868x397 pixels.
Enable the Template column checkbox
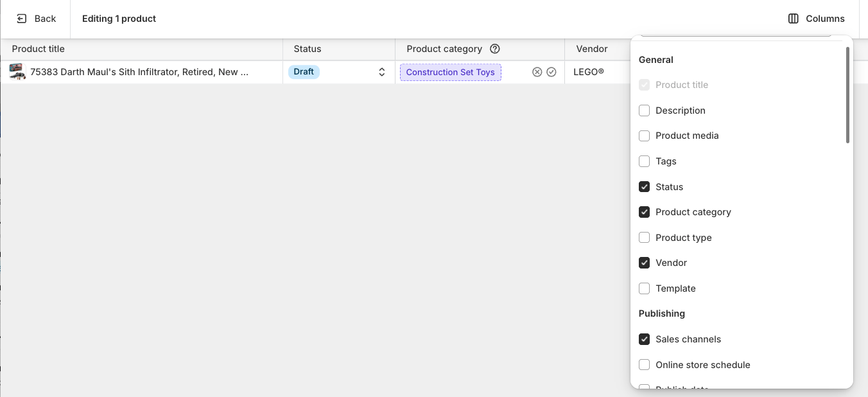(645, 288)
